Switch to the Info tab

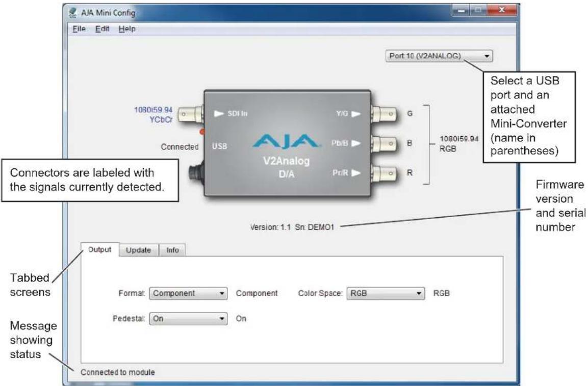(172, 250)
